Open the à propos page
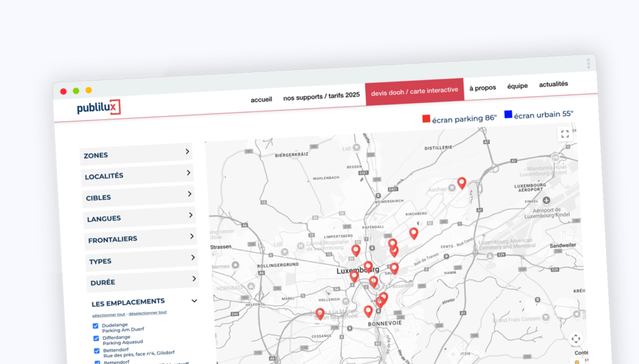 pos(483,88)
